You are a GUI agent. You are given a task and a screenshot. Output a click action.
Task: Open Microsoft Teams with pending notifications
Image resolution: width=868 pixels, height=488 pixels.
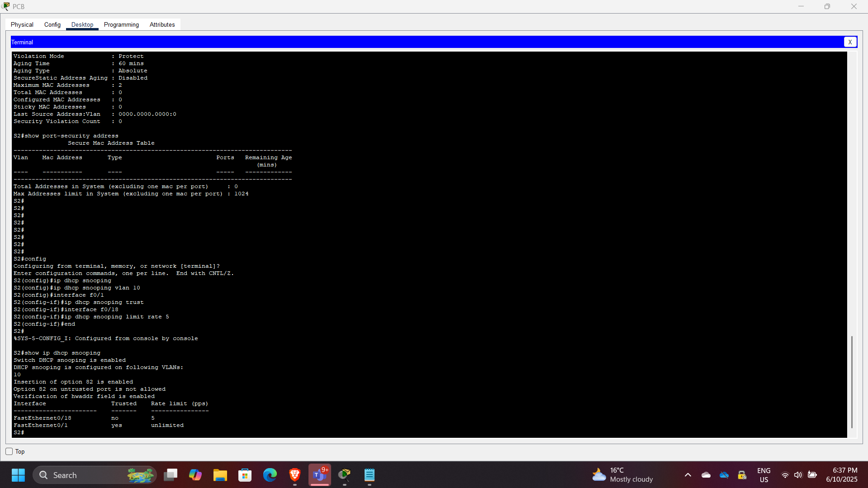tap(319, 475)
